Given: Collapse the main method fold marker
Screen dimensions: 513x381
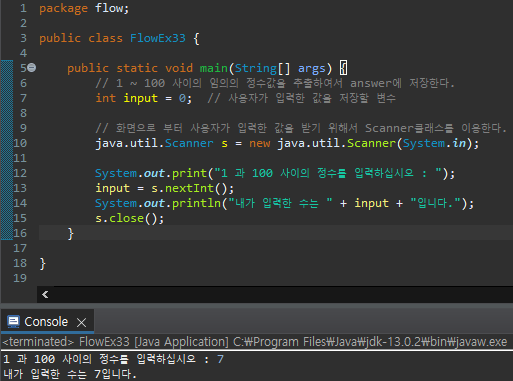Looking at the screenshot, I should tap(32, 68).
